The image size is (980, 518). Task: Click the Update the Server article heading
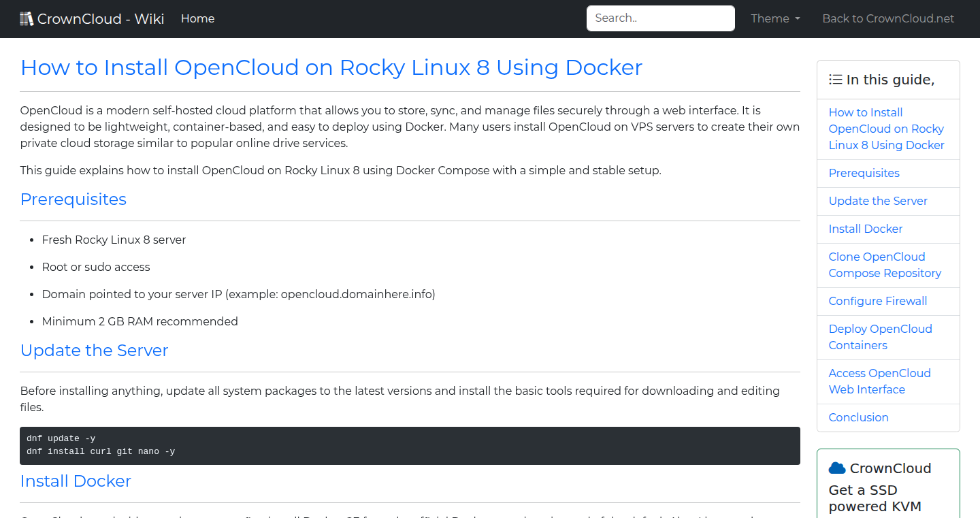click(94, 351)
